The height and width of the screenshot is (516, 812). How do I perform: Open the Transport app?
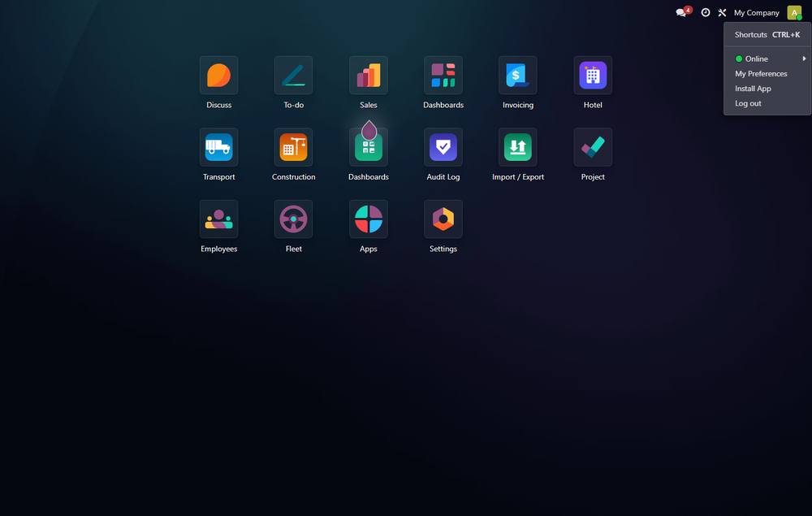(218, 148)
